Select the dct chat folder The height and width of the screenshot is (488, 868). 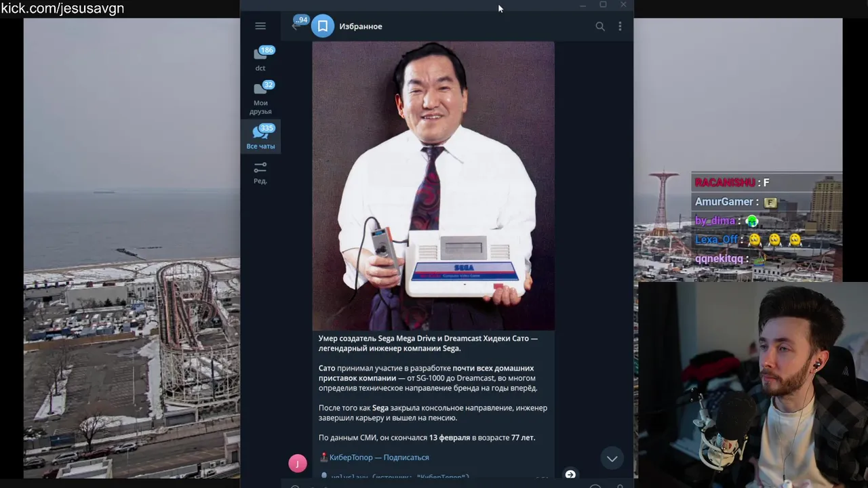[260, 58]
